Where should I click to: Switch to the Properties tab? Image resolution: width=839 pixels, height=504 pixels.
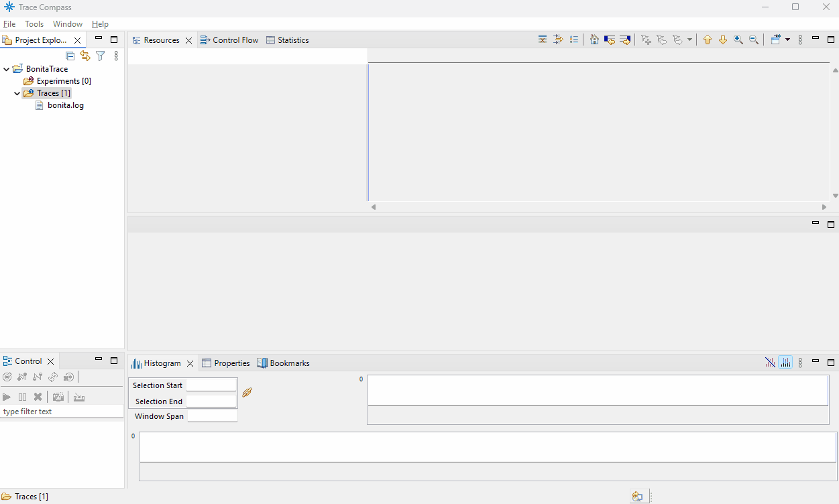click(x=231, y=363)
